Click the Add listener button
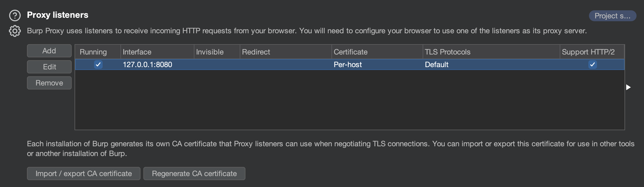Viewport: 644px width, 187px height. [49, 51]
